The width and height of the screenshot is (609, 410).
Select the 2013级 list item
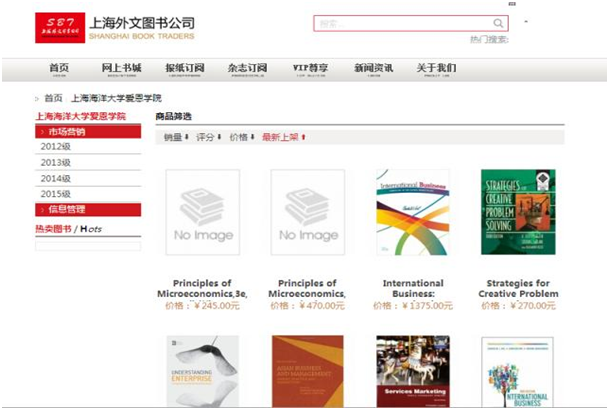click(x=88, y=162)
